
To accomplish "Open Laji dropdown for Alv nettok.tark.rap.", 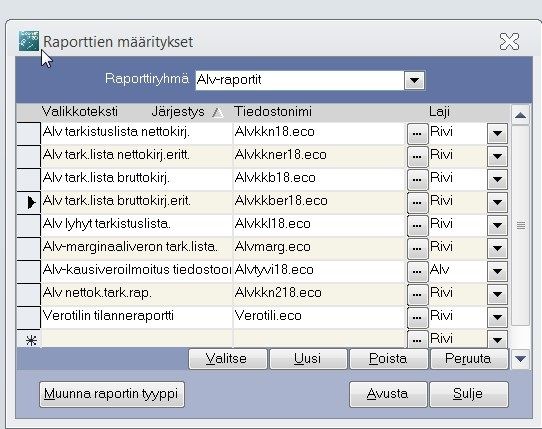I will click(497, 294).
